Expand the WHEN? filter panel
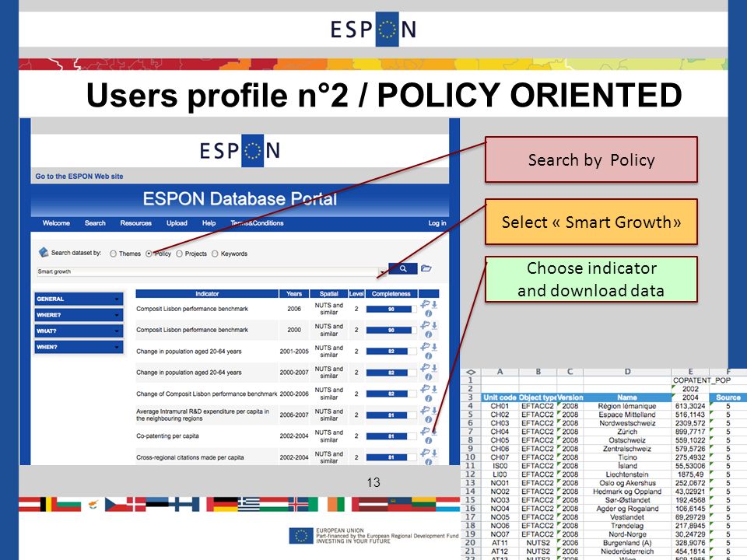The image size is (747, 560). 79,347
